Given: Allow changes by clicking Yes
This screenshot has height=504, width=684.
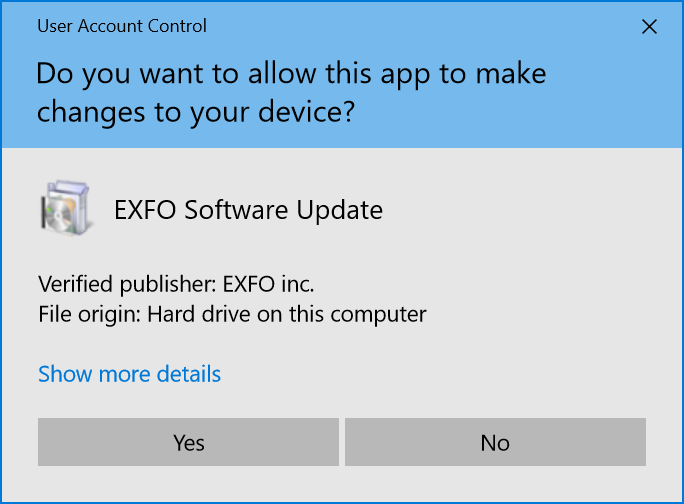Looking at the screenshot, I should pos(188,442).
